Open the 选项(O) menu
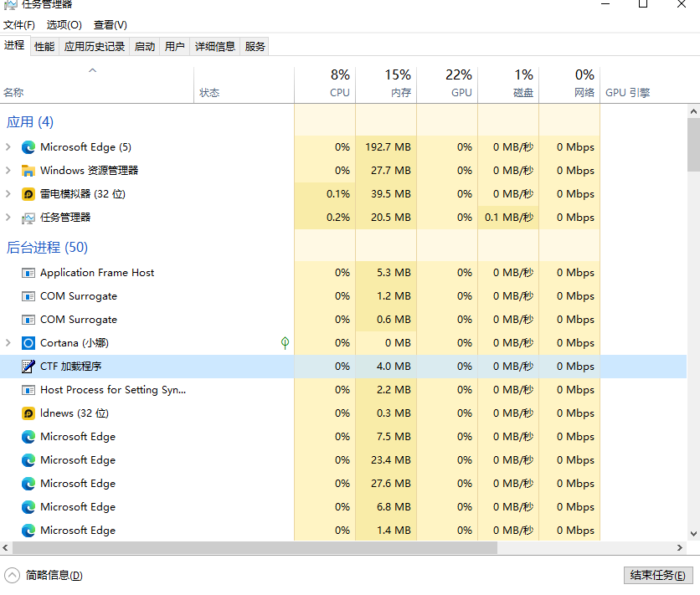Viewport: 700px width, 595px height. pos(64,25)
